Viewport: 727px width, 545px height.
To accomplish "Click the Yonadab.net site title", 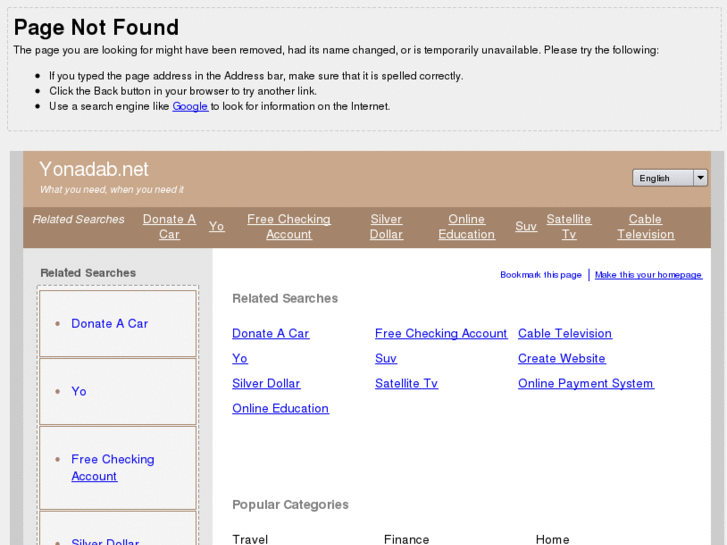I will [x=94, y=169].
